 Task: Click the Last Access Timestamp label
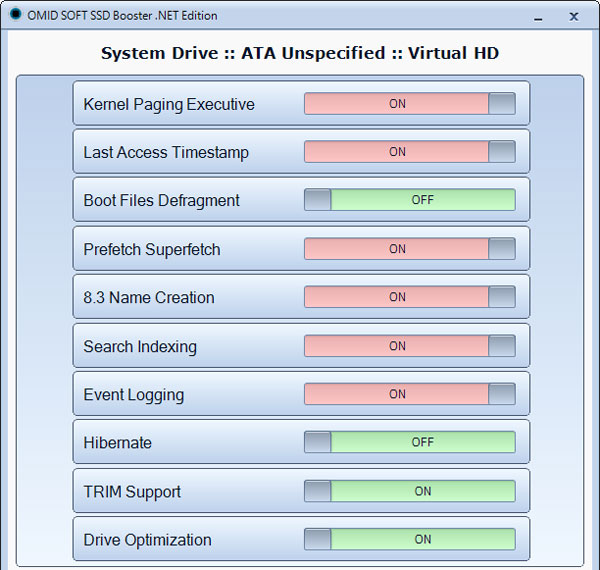click(x=166, y=153)
